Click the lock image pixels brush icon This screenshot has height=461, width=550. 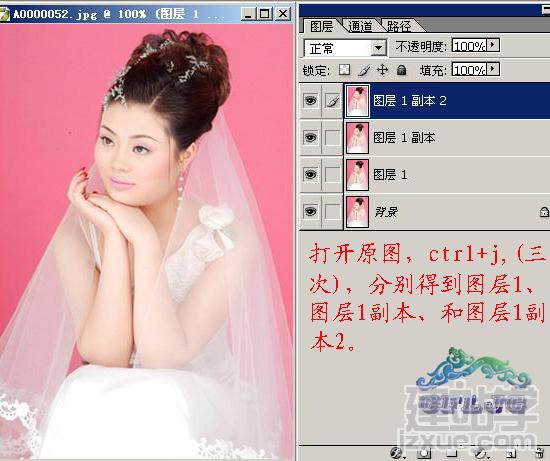pyautogui.click(x=364, y=71)
